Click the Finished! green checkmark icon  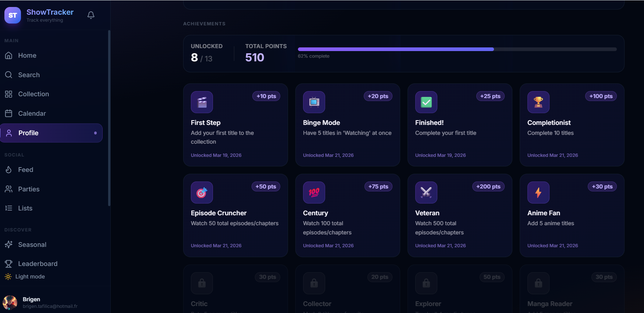[x=426, y=102]
